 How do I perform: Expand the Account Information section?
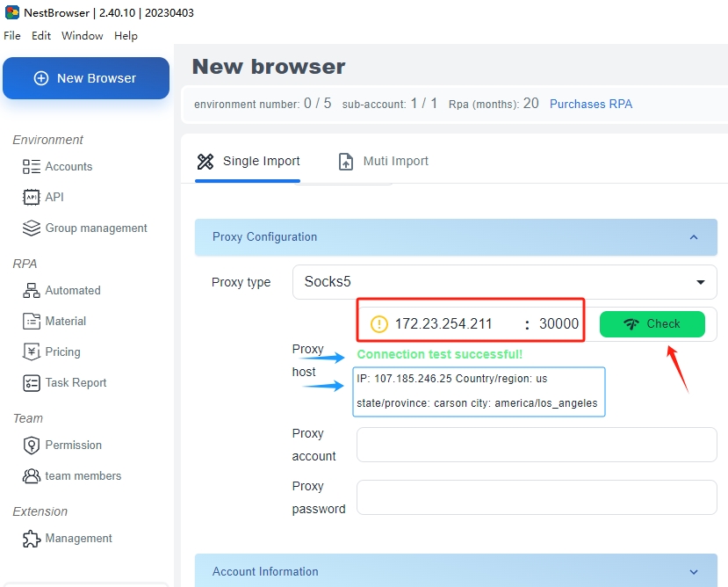(x=694, y=572)
